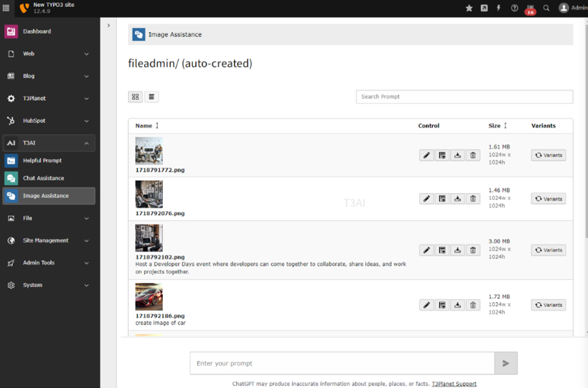Image resolution: width=588 pixels, height=388 pixels.
Task: Open the Helpful Prompt module
Action: [x=42, y=160]
